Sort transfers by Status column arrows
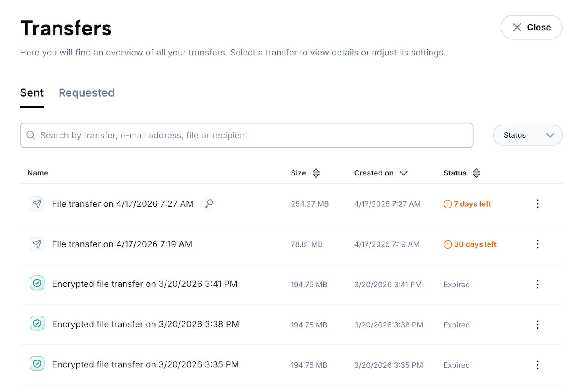This screenshot has height=392, width=575. point(476,173)
